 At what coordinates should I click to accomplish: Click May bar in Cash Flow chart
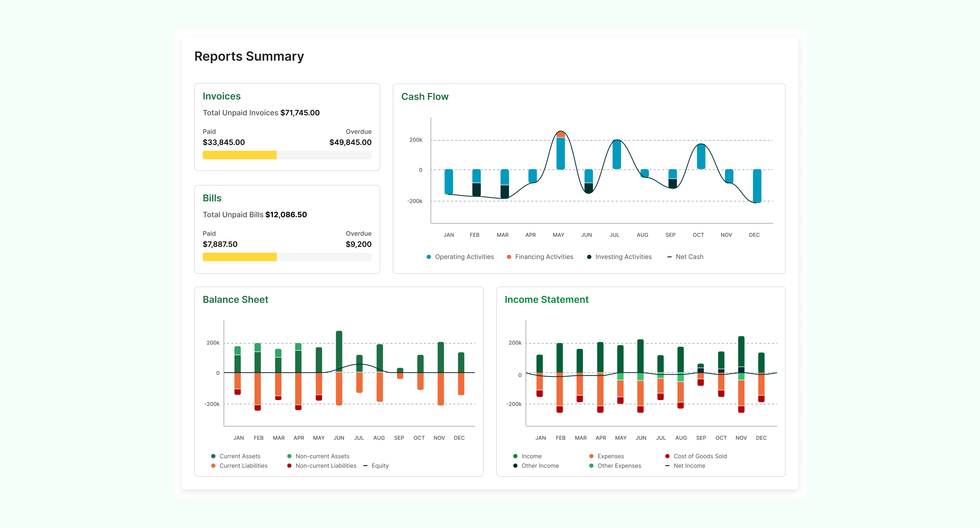coord(560,152)
